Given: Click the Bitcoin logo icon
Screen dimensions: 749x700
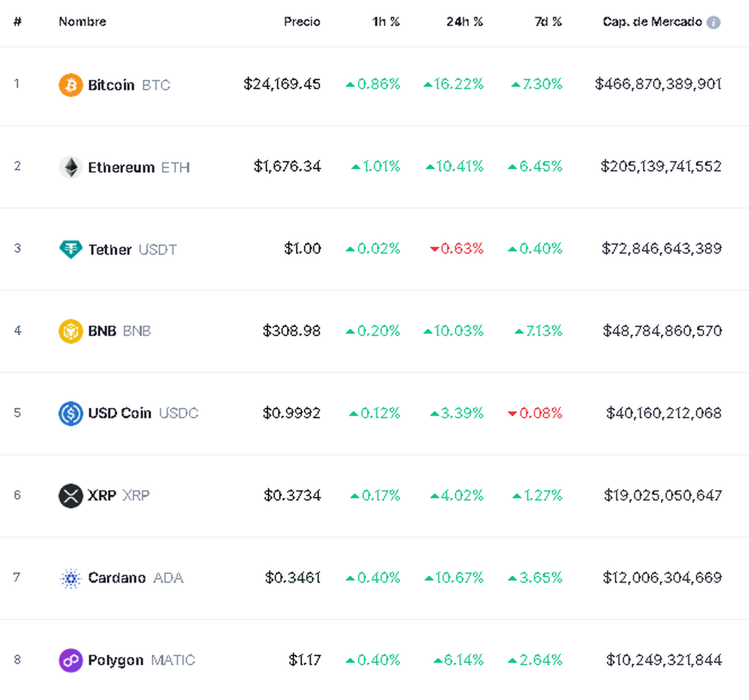Looking at the screenshot, I should 71,85.
